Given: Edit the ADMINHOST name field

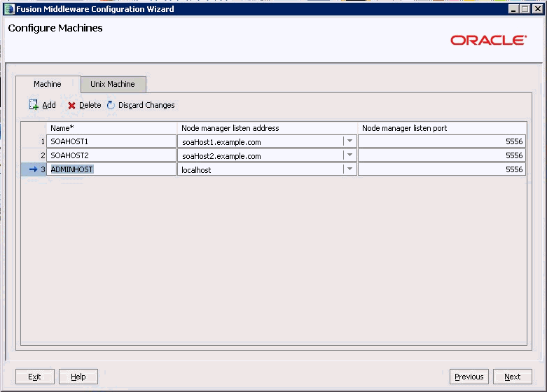Looking at the screenshot, I should [x=111, y=169].
